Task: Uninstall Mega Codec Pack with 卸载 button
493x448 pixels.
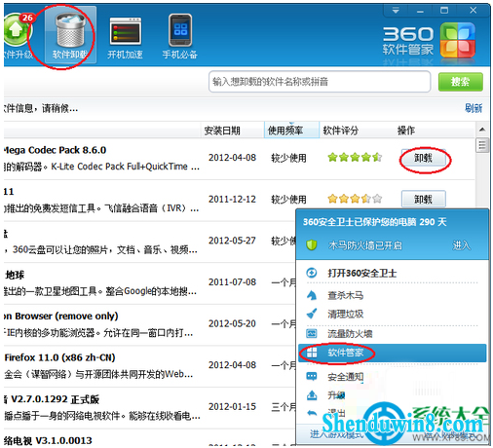Action: [x=424, y=158]
